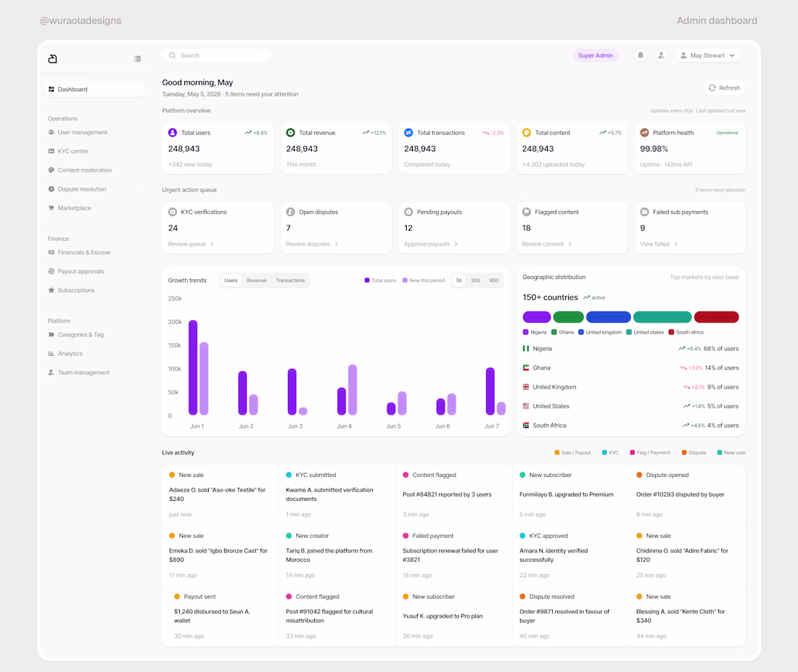Filter activity by Sale / Payout

click(x=572, y=453)
